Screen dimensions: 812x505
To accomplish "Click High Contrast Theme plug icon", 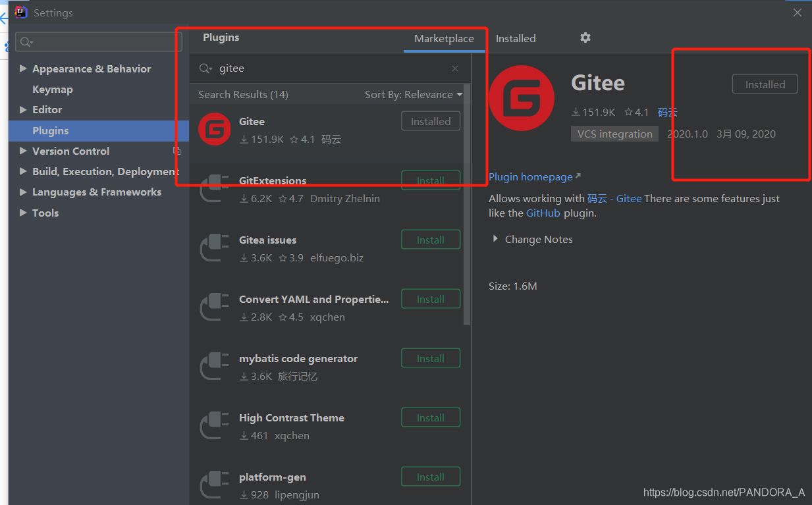I will pyautogui.click(x=215, y=425).
